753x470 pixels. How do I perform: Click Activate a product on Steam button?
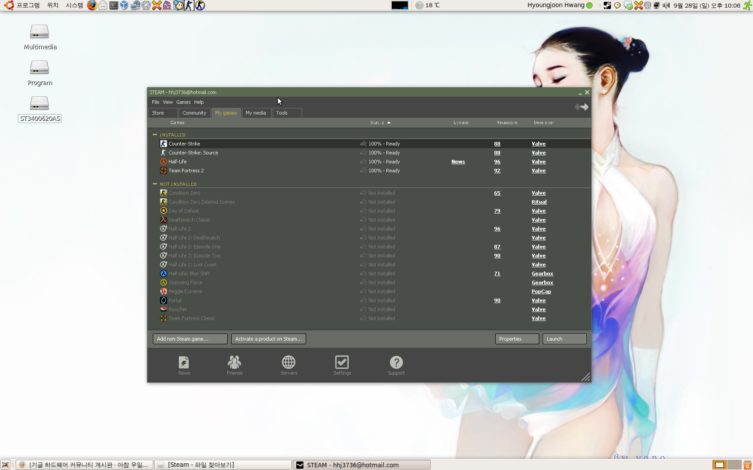click(268, 339)
